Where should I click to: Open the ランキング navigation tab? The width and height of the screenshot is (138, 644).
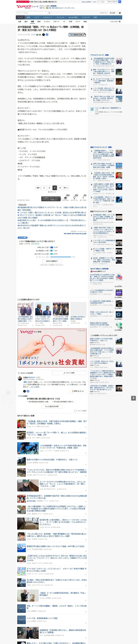coord(86,17)
